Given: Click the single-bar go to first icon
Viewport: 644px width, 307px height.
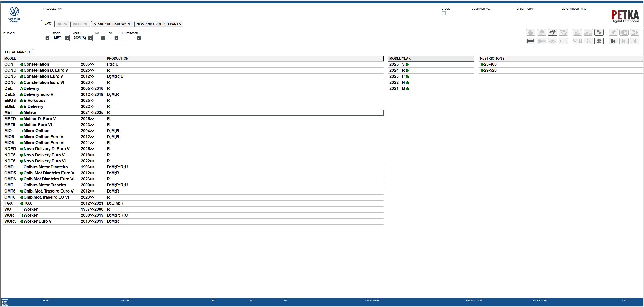Looking at the screenshot, I should 624,41.
